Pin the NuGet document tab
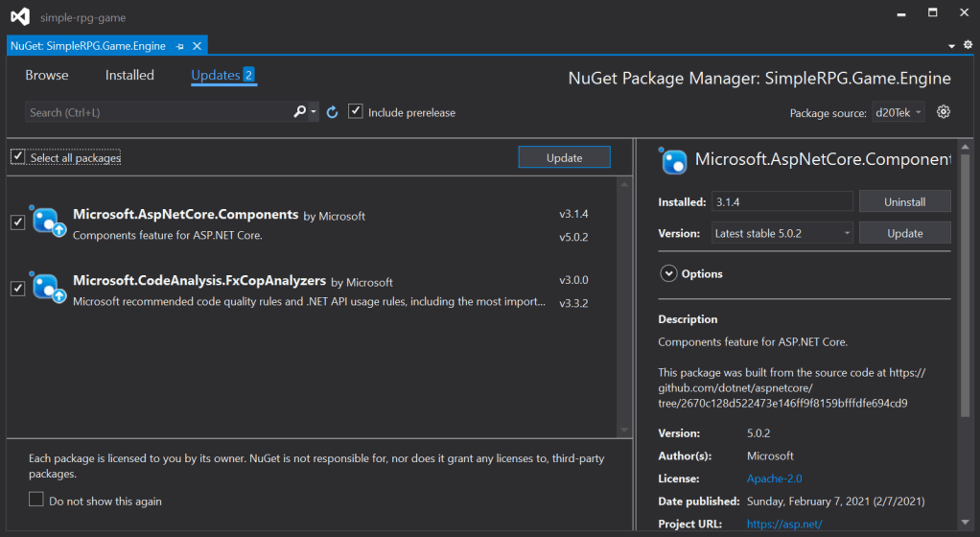Viewport: 980px width, 537px height. (181, 46)
